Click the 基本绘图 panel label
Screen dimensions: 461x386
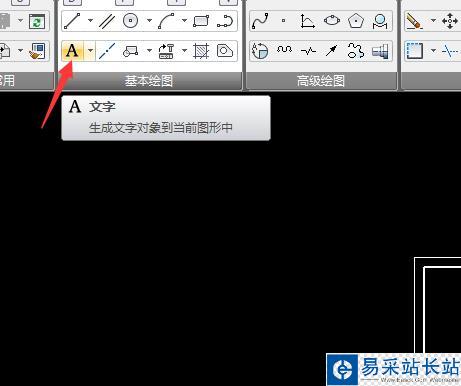click(149, 81)
